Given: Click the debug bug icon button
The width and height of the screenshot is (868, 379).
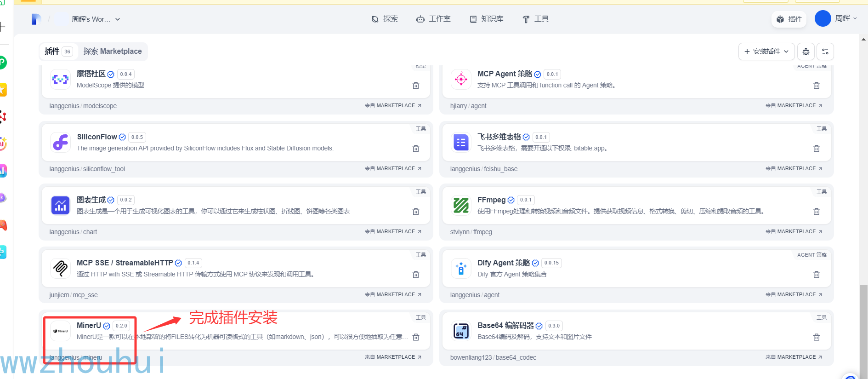Looking at the screenshot, I should pos(806,52).
